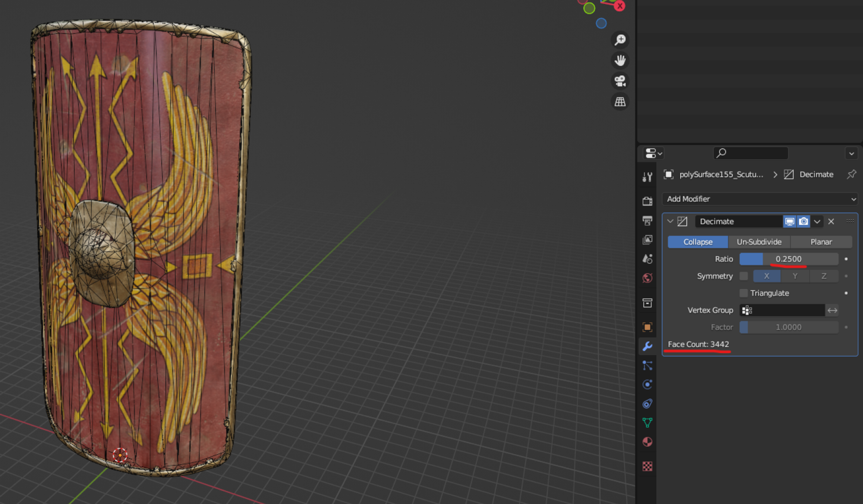
Task: Open the Modifier properties wrench tab
Action: 647,346
